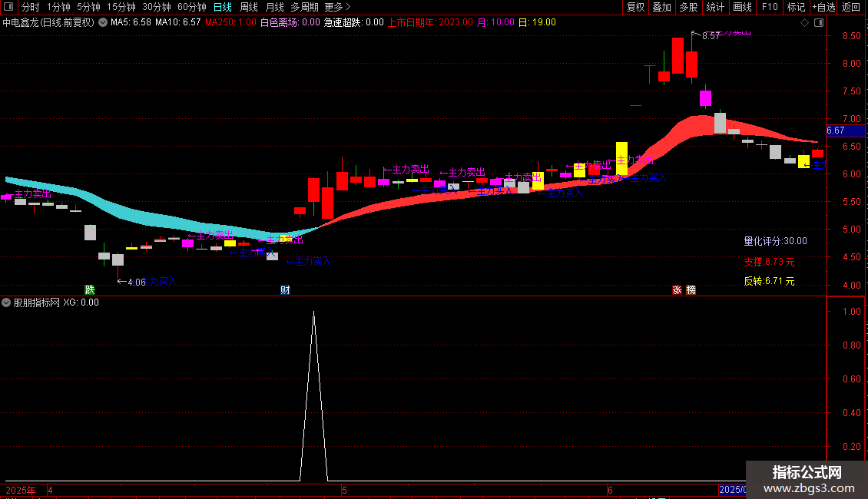868x499 pixels.
Task: Click the XG signal spike peak
Action: click(x=314, y=312)
